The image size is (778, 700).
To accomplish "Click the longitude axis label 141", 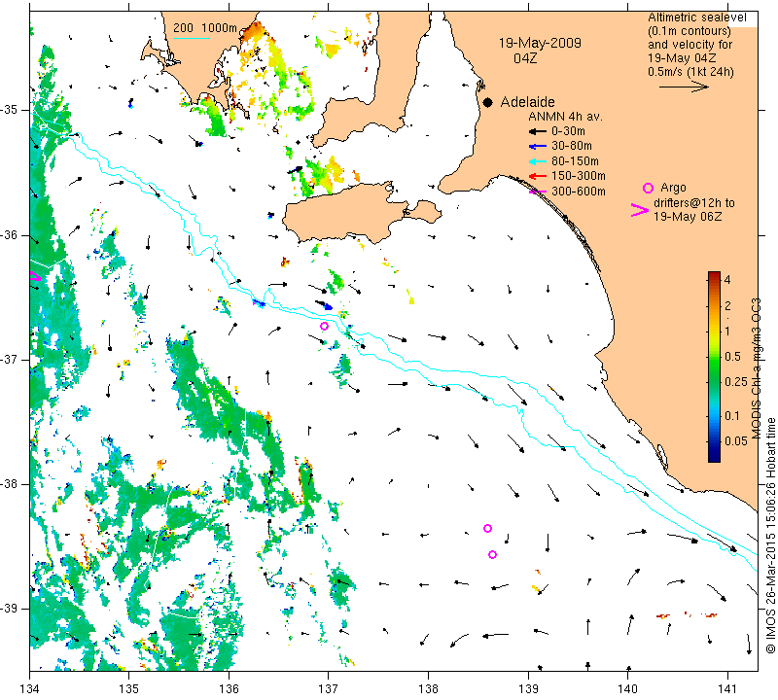I will click(727, 689).
